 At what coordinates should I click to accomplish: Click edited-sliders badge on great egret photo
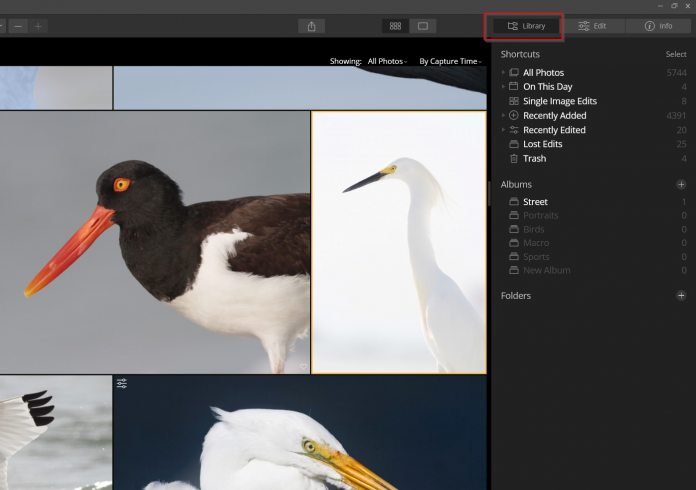tap(122, 383)
